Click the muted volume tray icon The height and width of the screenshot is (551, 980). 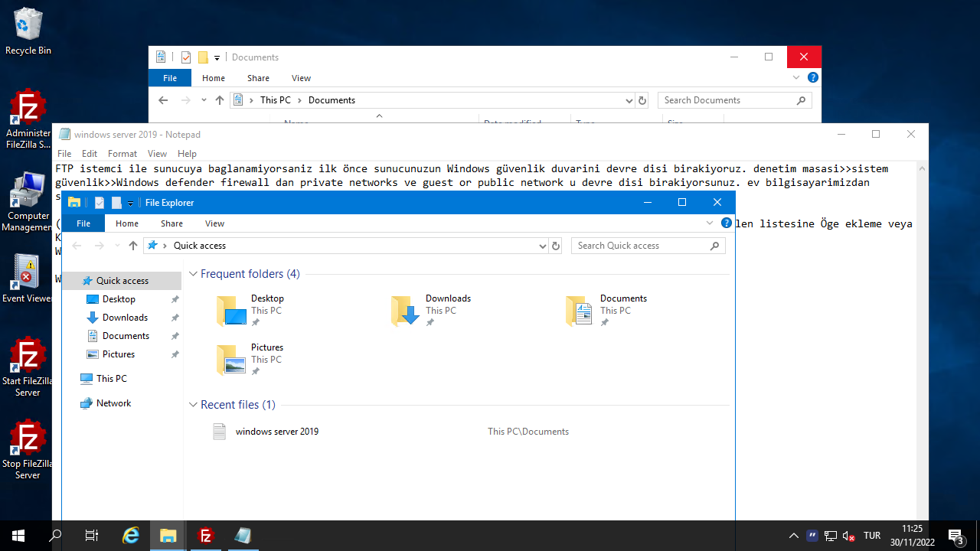[x=849, y=536]
